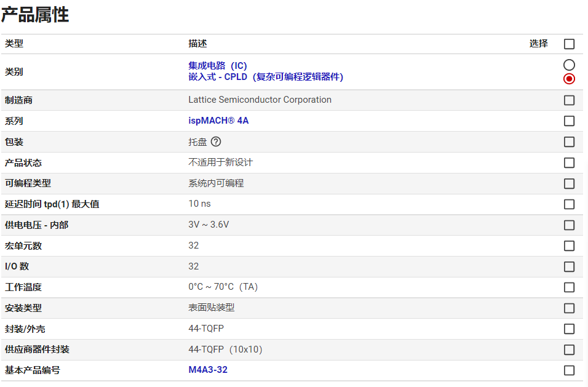This screenshot has height=387, width=588.
Task: Check the I/O 数 row checkbox
Action: [x=569, y=267]
